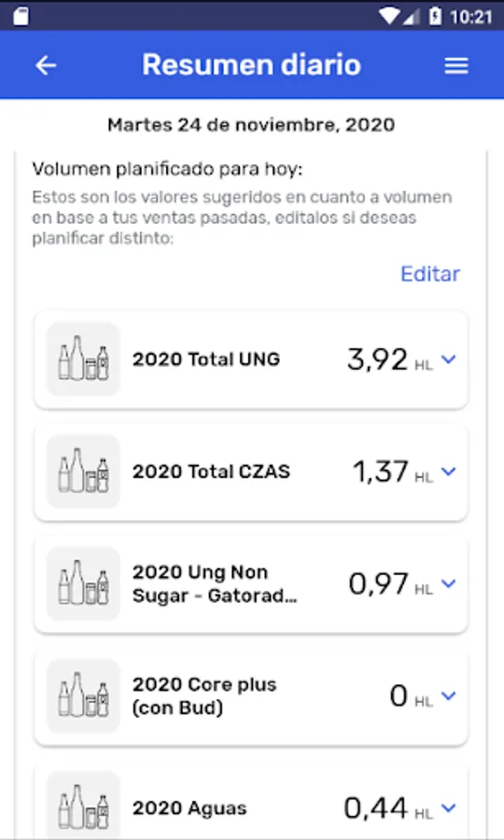Image resolution: width=504 pixels, height=840 pixels.
Task: Expand the 2020 Total CZAS chevron
Action: 449,471
